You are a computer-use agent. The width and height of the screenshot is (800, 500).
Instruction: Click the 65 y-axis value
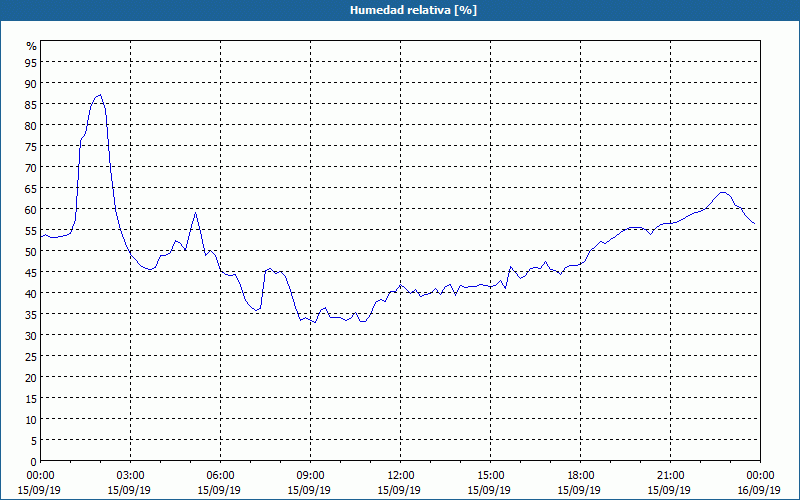pos(31,188)
